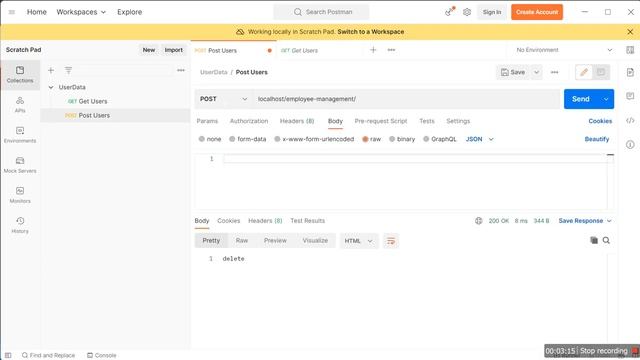640x360 pixels.
Task: Open the comments icon in right sidebar
Action: (630, 96)
